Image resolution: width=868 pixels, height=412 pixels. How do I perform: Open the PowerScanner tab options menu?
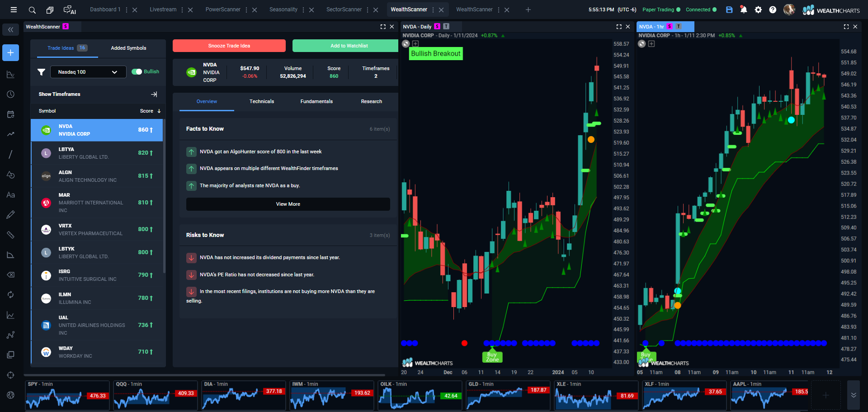[246, 9]
